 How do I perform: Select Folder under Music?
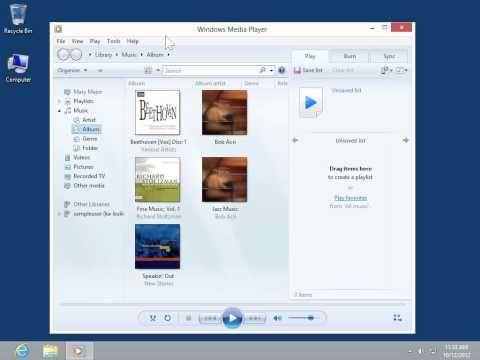coord(90,148)
